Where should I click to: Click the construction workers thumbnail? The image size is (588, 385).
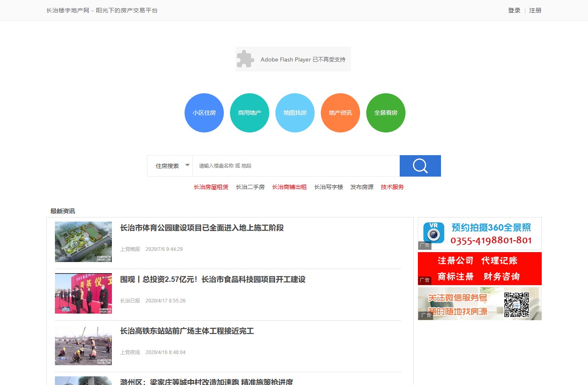click(x=83, y=345)
